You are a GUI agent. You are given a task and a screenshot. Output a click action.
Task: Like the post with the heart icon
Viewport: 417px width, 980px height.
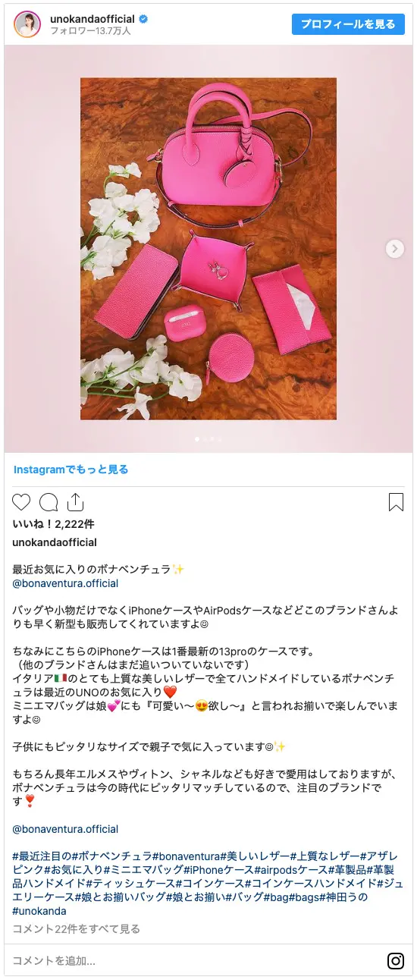coord(21,502)
